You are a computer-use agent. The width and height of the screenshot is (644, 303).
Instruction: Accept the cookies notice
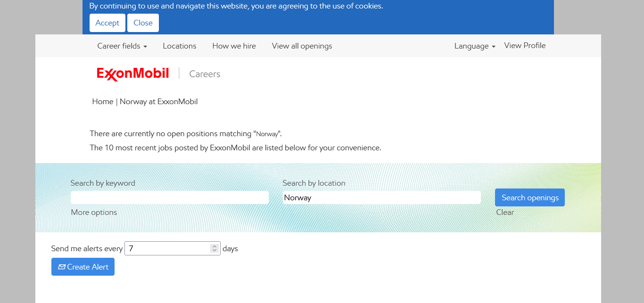[107, 23]
